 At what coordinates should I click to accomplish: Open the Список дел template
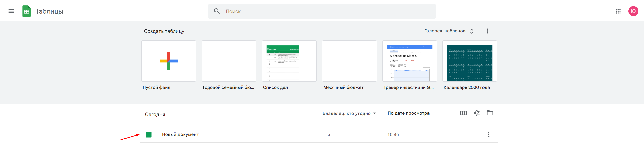pyautogui.click(x=289, y=61)
